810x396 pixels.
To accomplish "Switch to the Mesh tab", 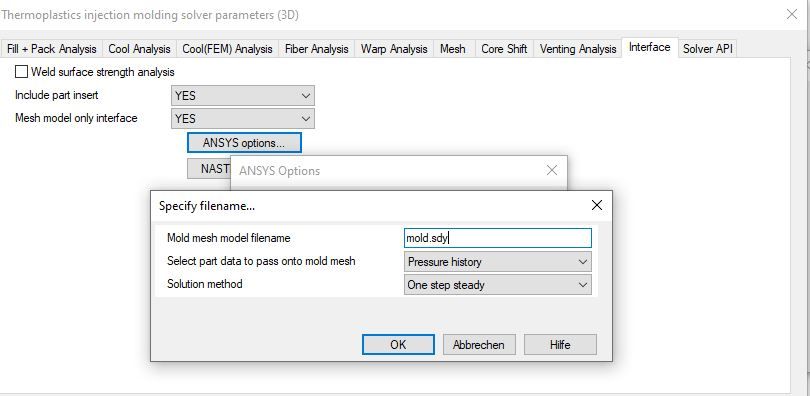I will [x=453, y=49].
